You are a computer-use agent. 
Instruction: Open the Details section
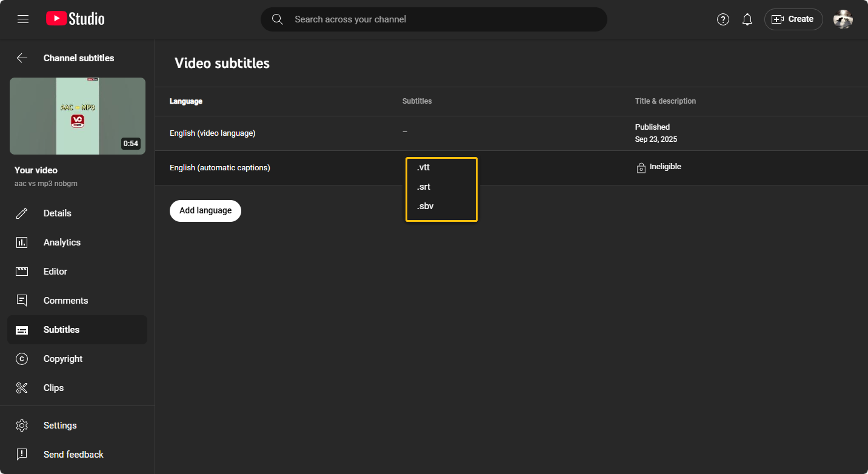(57, 213)
